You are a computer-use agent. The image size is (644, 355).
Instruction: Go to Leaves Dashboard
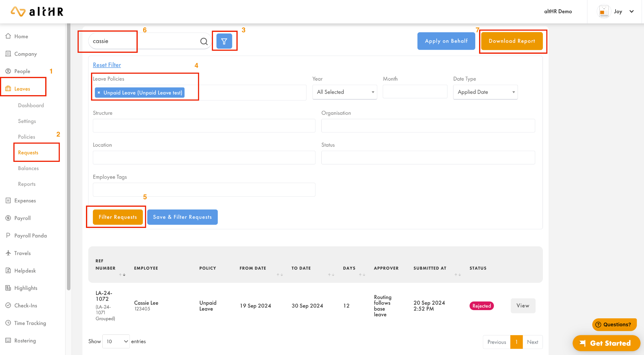click(x=31, y=105)
